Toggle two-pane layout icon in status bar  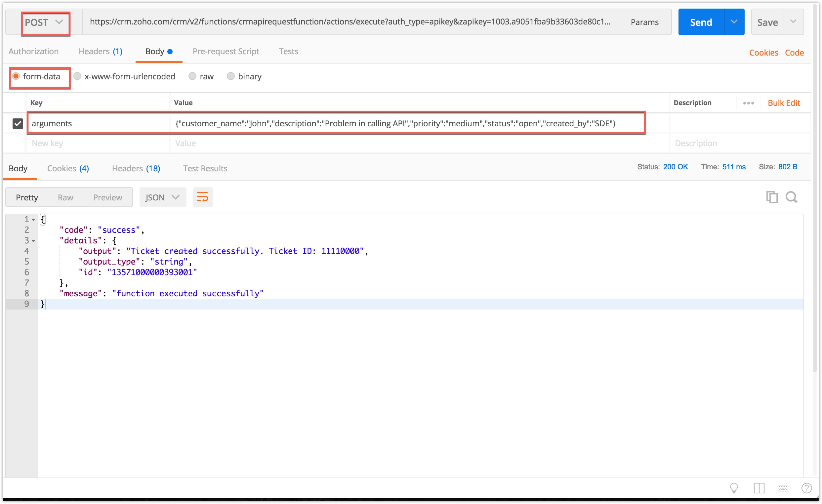[759, 488]
